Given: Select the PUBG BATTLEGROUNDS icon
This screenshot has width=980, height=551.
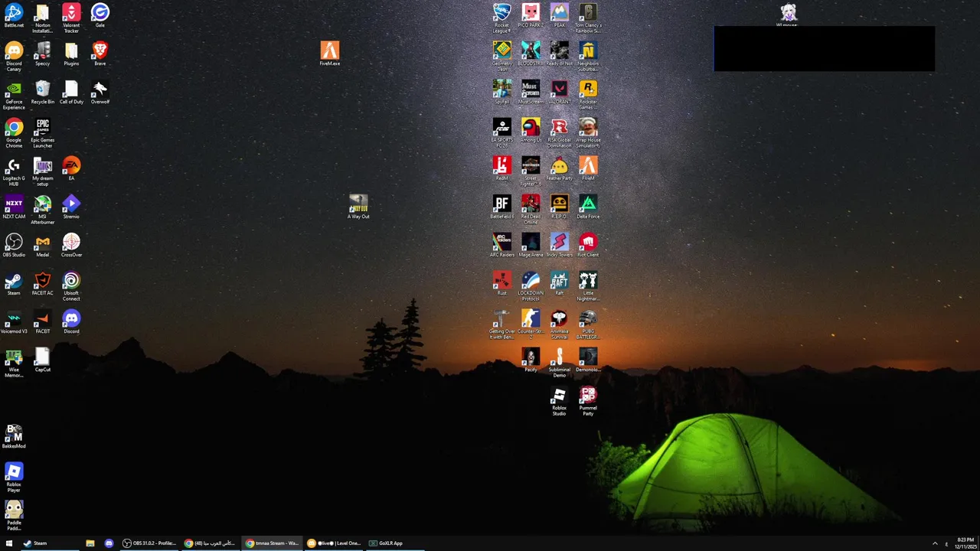Looking at the screenshot, I should [x=588, y=324].
